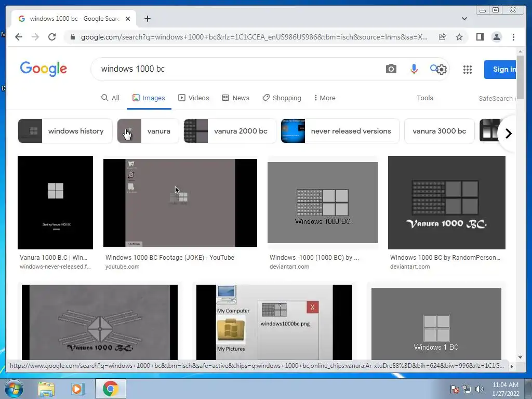The height and width of the screenshot is (399, 532).
Task: Open Action Center flag in tray
Action: [455, 389]
